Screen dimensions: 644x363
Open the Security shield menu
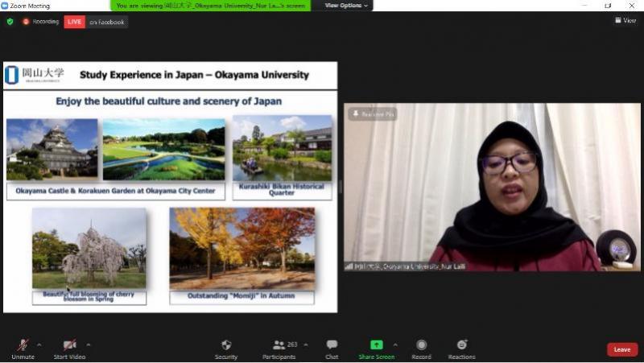point(226,349)
